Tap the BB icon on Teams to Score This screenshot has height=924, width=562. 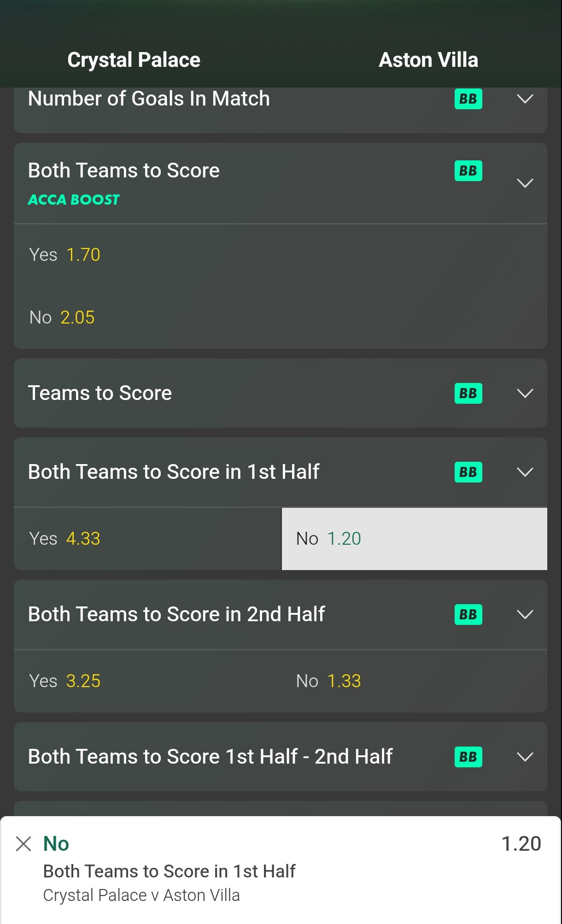pyautogui.click(x=468, y=394)
